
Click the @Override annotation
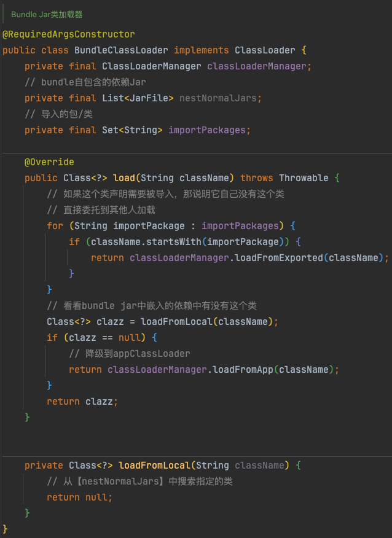(49, 162)
